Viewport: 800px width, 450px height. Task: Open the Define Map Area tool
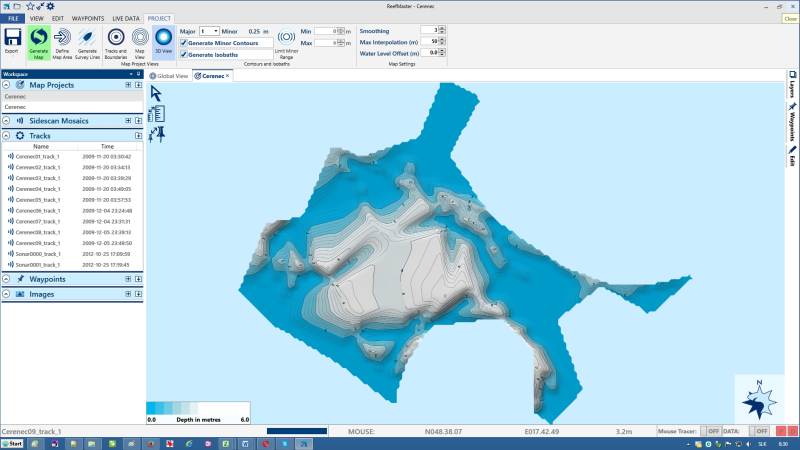(x=62, y=38)
